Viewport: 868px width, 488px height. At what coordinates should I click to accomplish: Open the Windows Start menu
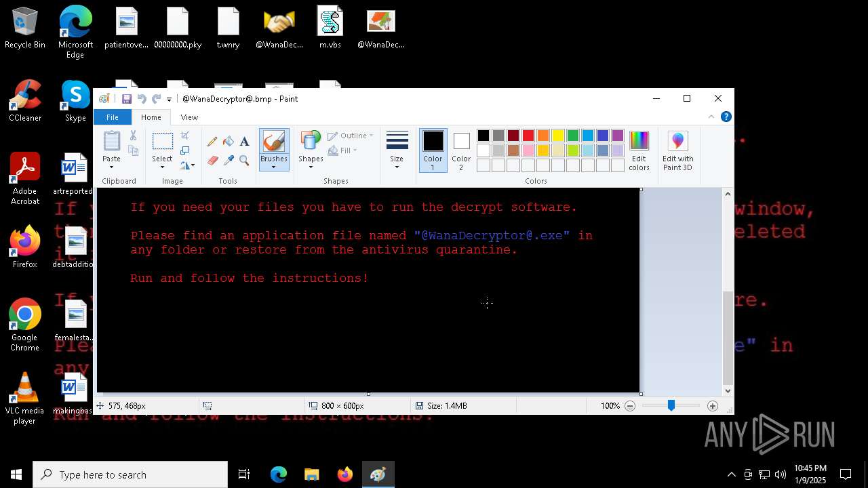16,474
